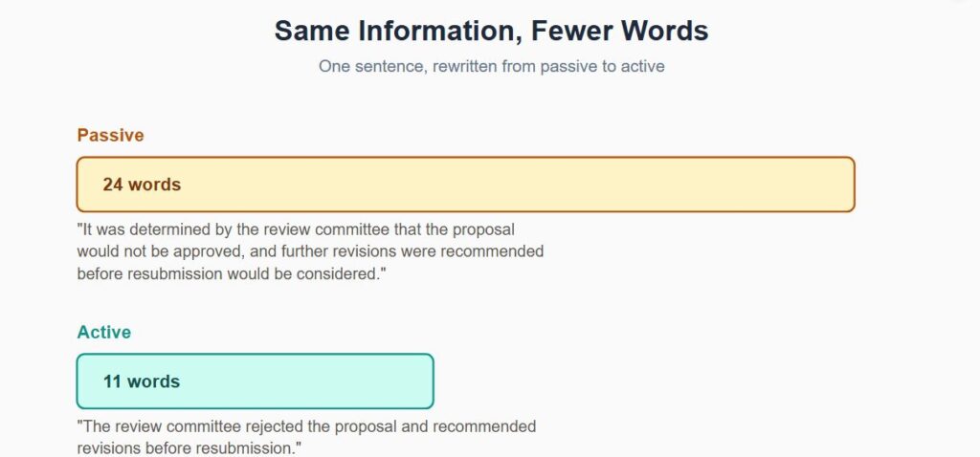Click the word 'active' in the subtitle

642,66
